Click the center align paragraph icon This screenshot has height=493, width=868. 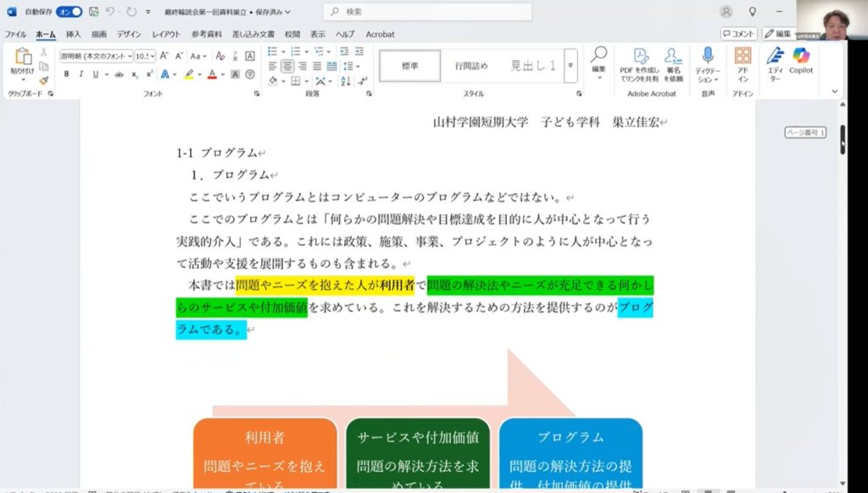287,66
